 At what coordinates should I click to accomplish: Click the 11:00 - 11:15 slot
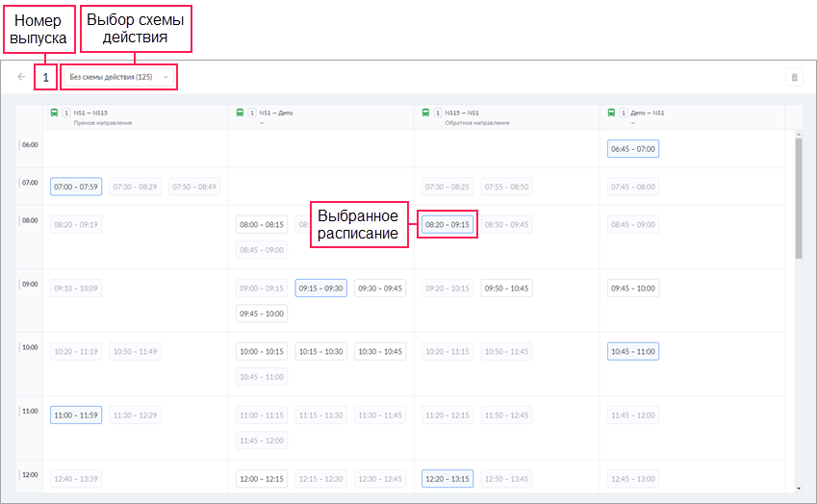[x=262, y=415]
